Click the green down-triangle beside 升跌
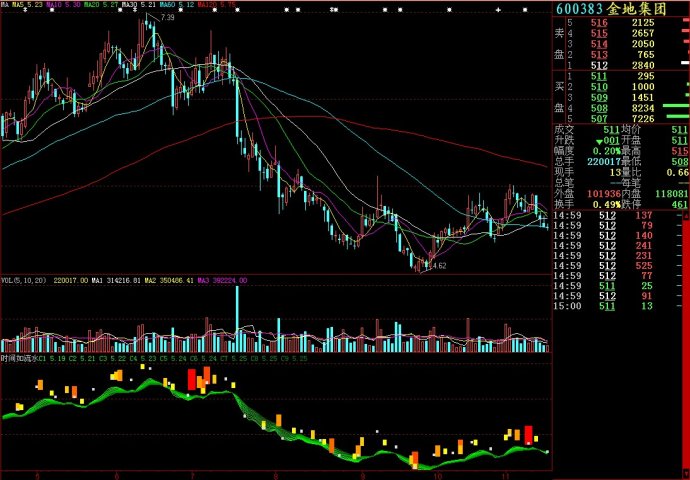Viewport: 690px width, 480px height. [x=599, y=142]
